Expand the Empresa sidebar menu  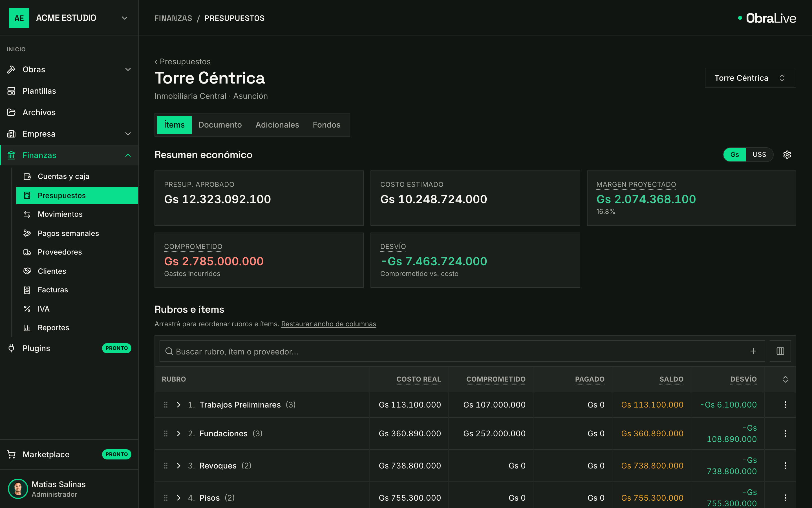point(69,134)
